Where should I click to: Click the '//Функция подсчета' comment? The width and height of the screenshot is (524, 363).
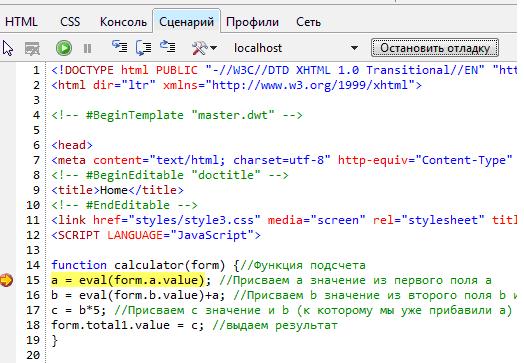coord(303,265)
